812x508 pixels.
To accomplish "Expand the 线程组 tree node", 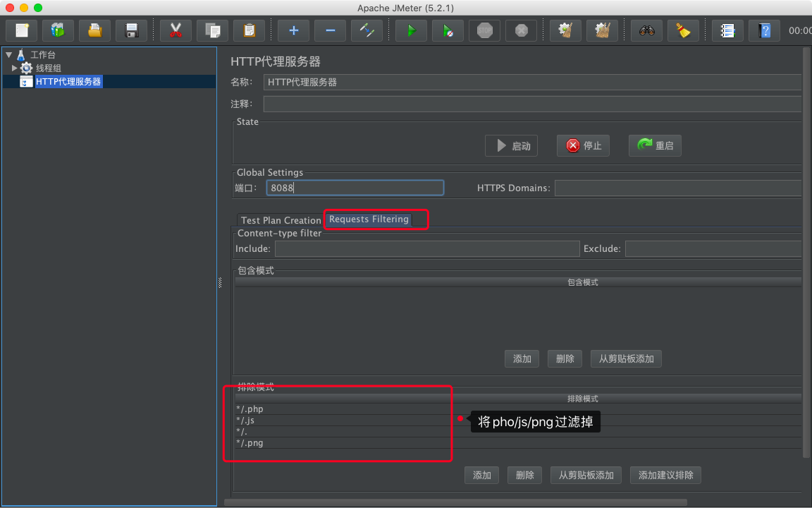I will pyautogui.click(x=15, y=68).
